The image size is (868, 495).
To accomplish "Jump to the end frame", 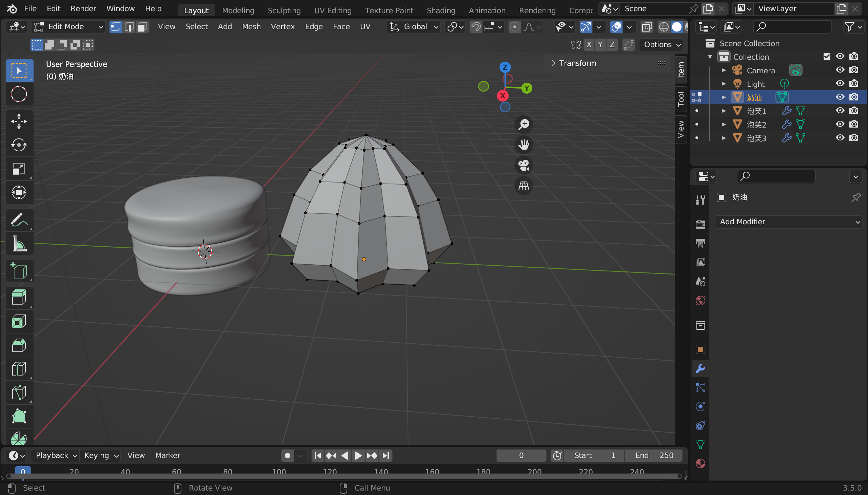I will pos(386,455).
